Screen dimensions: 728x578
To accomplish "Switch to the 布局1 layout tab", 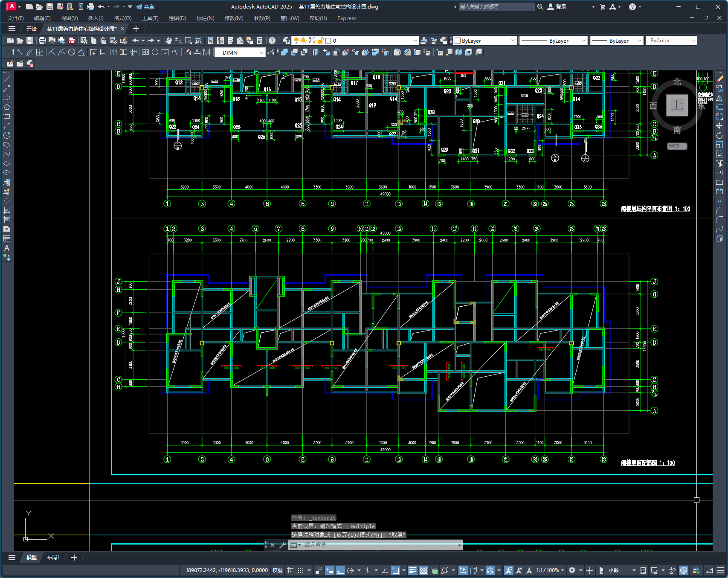I will point(53,558).
